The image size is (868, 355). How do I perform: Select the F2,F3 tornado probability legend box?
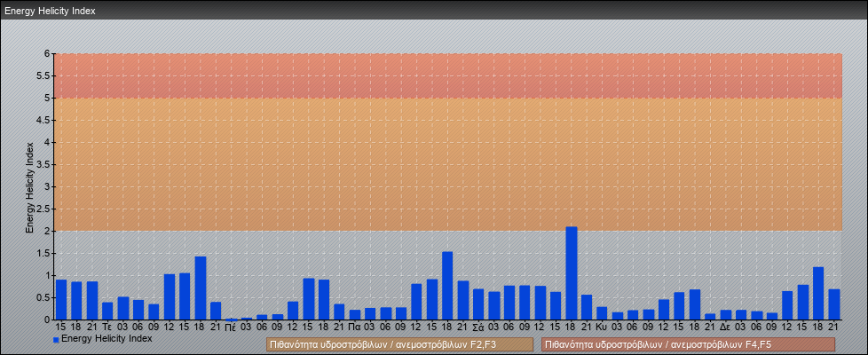[399, 344]
